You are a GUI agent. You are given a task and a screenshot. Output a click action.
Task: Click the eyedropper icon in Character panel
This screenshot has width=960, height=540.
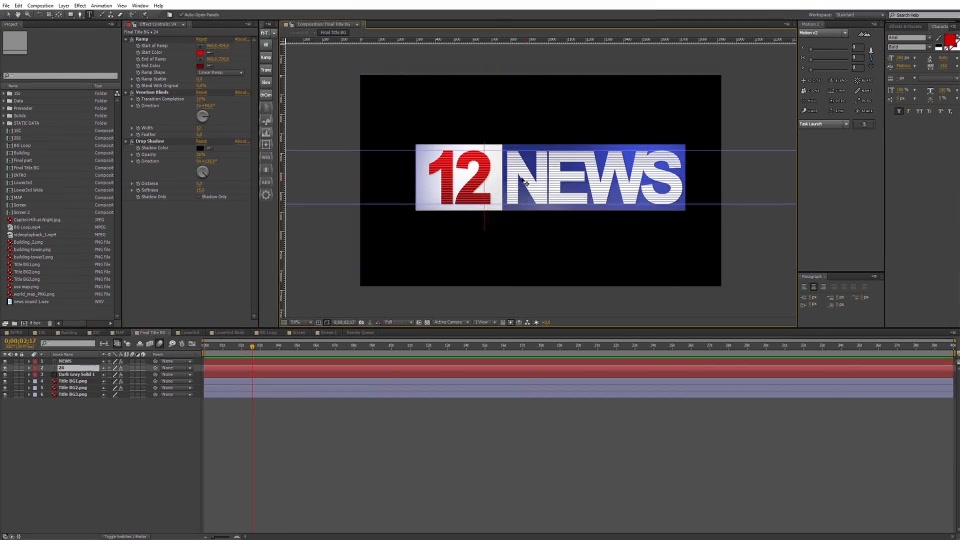point(939,38)
